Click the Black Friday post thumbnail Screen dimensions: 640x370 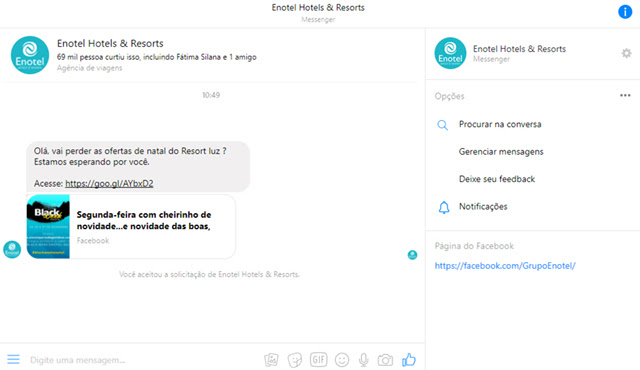[48, 226]
